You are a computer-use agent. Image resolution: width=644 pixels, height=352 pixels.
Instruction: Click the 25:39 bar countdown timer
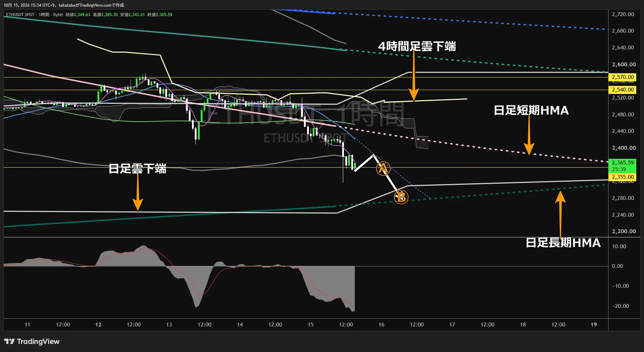pyautogui.click(x=619, y=169)
